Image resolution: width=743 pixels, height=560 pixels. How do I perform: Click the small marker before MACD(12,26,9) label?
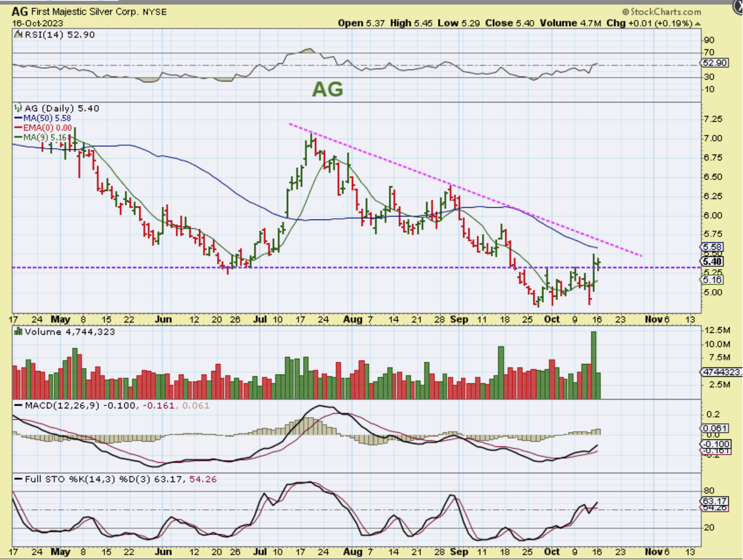click(18, 406)
